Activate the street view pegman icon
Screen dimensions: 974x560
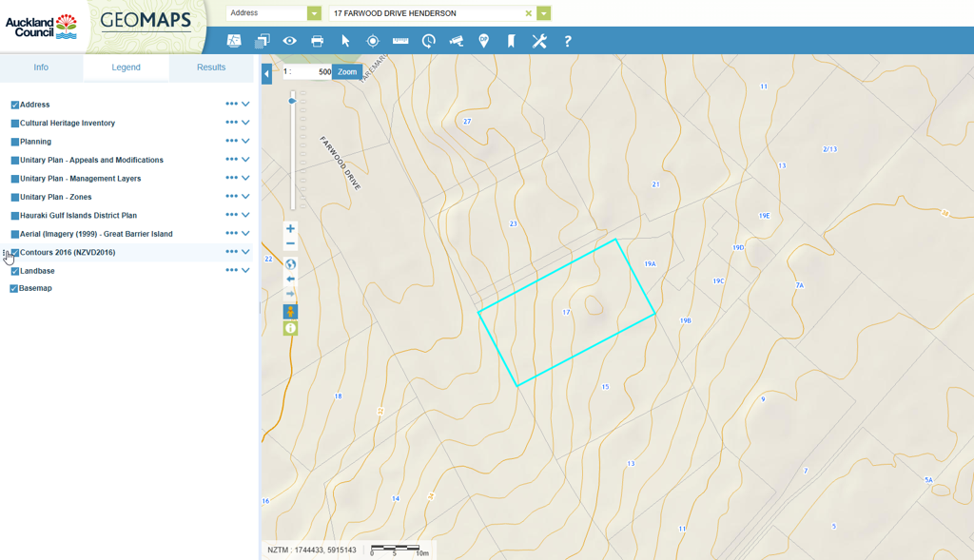(290, 312)
